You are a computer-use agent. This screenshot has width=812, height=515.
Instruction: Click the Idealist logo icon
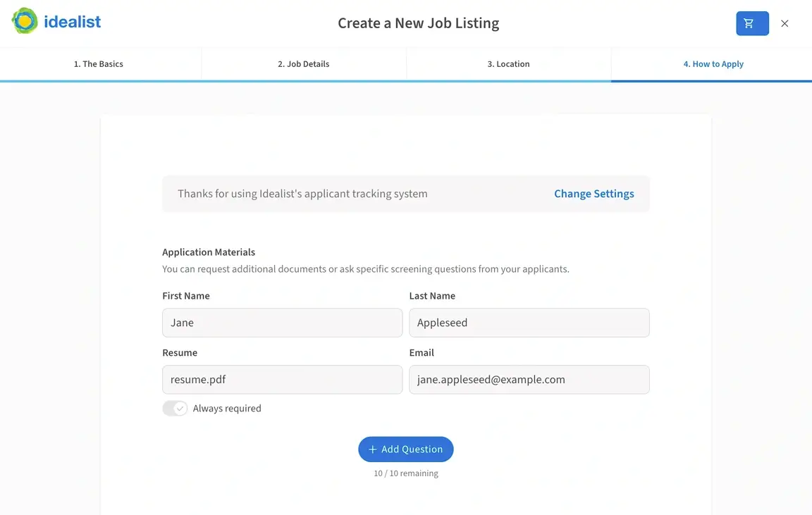[x=25, y=22]
